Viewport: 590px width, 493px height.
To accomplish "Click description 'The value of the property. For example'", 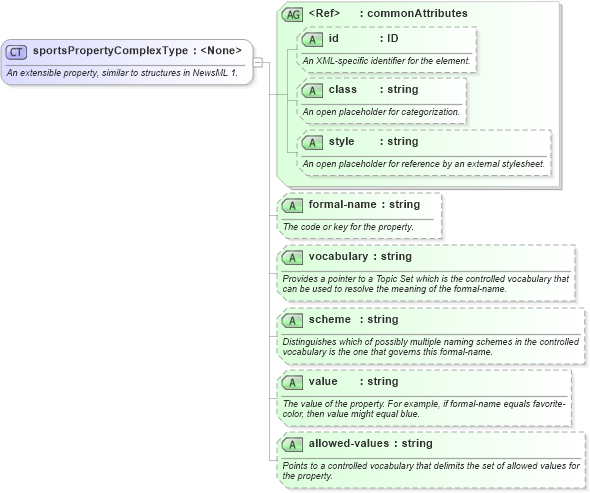I will [x=424, y=409].
